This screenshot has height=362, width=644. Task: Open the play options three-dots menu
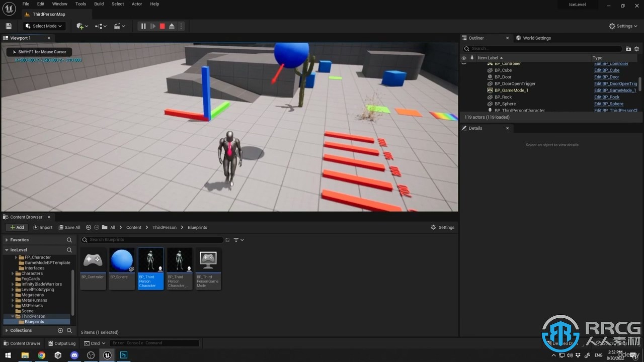pos(181,26)
